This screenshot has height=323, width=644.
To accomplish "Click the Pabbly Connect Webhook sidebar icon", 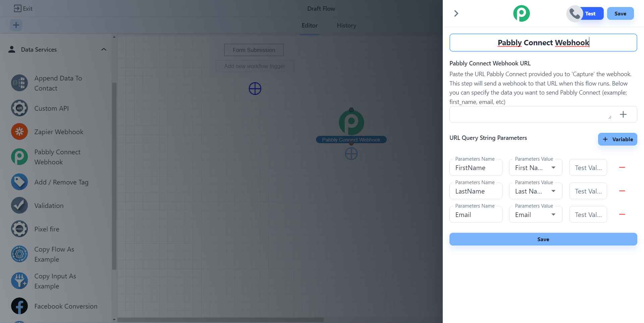I will click(x=19, y=157).
